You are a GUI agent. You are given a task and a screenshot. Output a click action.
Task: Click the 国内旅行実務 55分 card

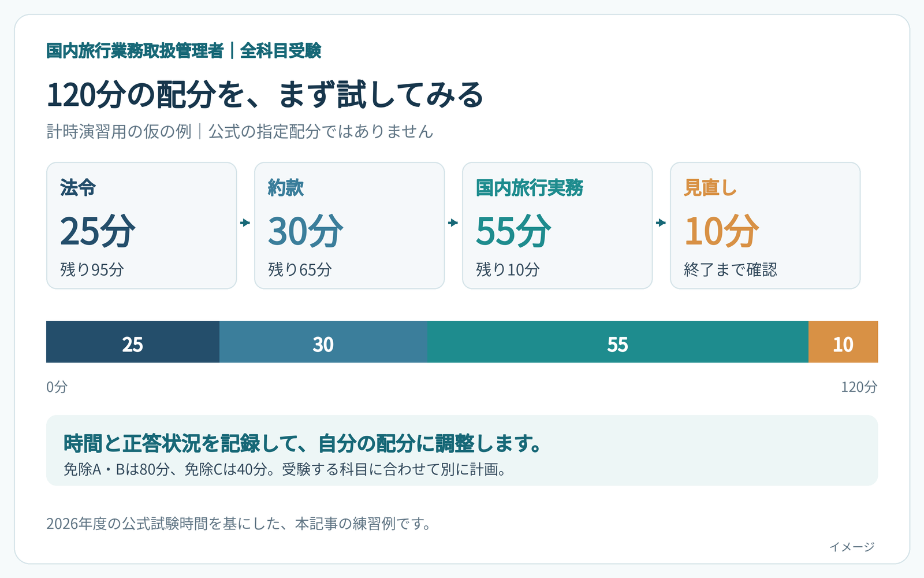[557, 225]
